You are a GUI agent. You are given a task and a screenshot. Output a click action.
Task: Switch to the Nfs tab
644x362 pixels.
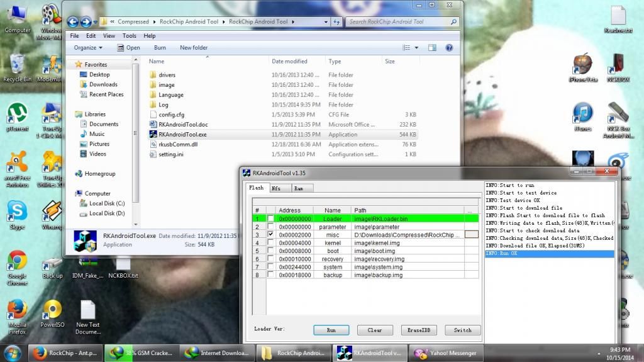pyautogui.click(x=276, y=188)
